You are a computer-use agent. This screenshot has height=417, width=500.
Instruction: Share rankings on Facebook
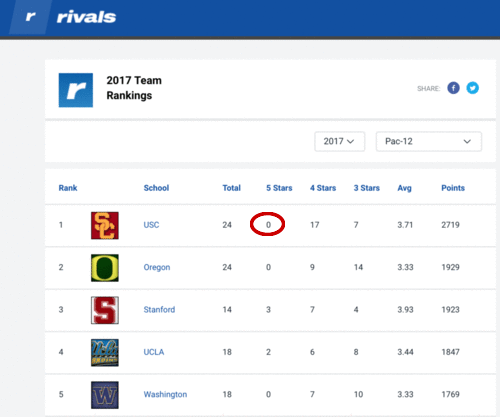[x=453, y=88]
